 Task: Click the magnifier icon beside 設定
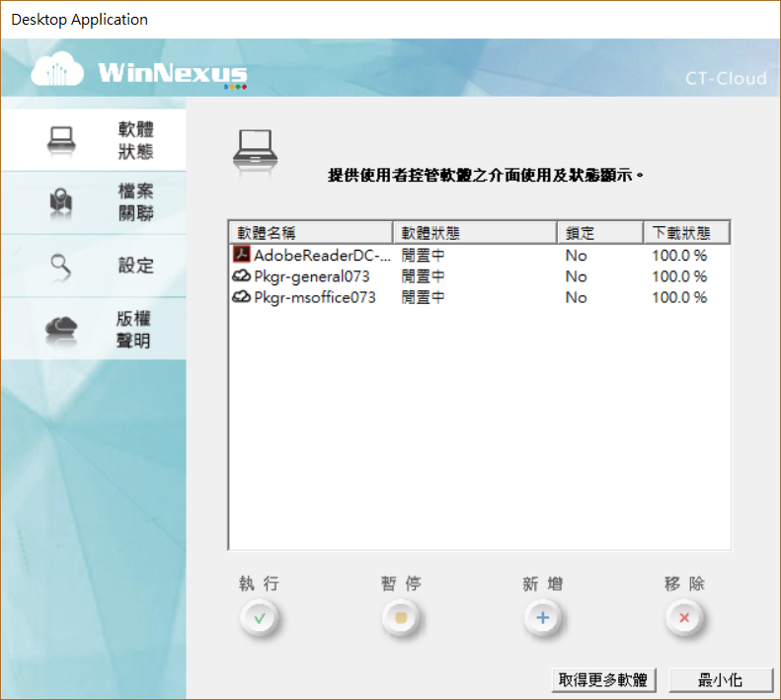click(x=61, y=267)
